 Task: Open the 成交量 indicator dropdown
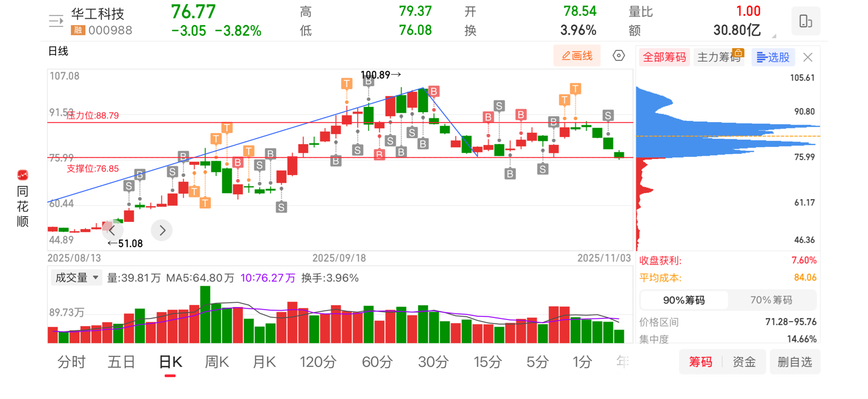[76, 278]
